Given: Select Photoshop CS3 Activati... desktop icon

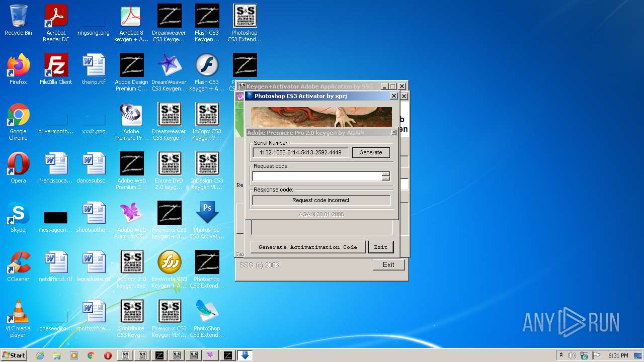Looking at the screenshot, I should click(x=207, y=220).
